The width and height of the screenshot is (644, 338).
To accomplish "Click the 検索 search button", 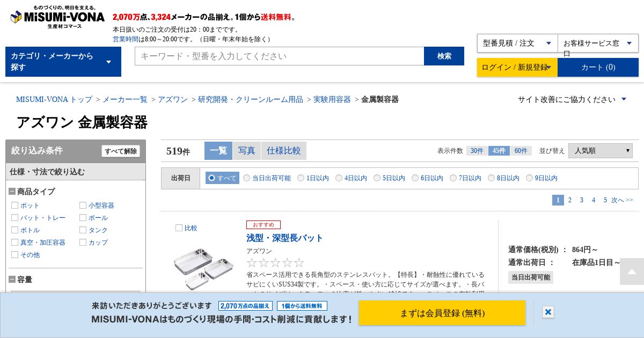I will (444, 56).
